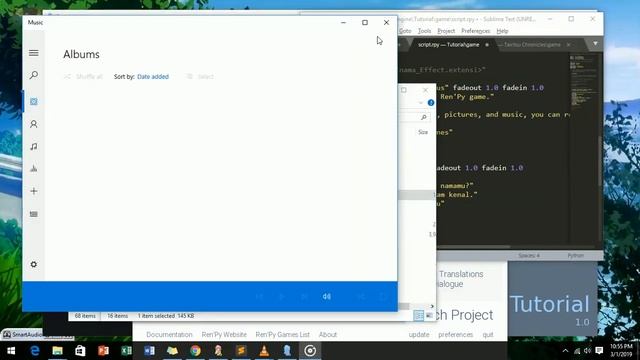The width and height of the screenshot is (640, 360).
Task: Create new playlist with plus icon
Action: pyautogui.click(x=34, y=191)
